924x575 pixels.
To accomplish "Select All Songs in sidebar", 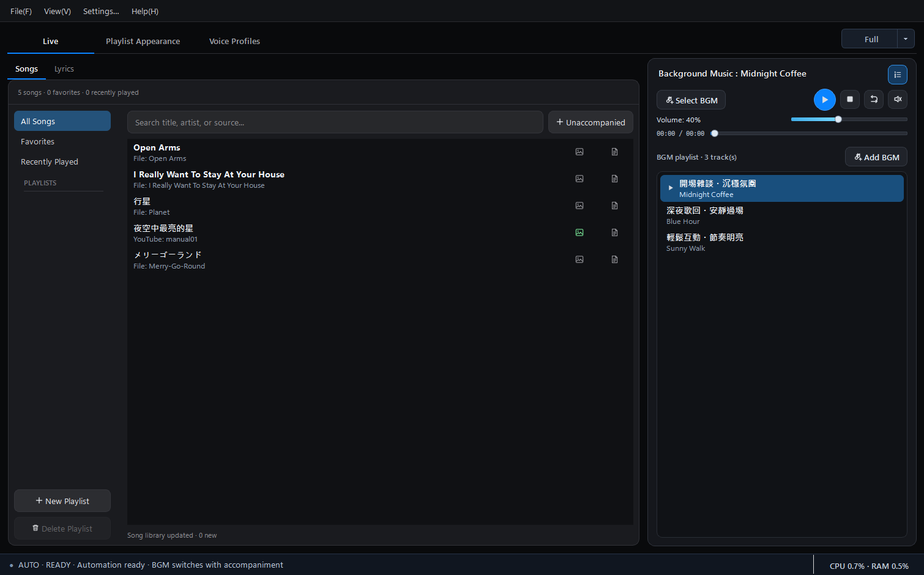I will coord(62,121).
